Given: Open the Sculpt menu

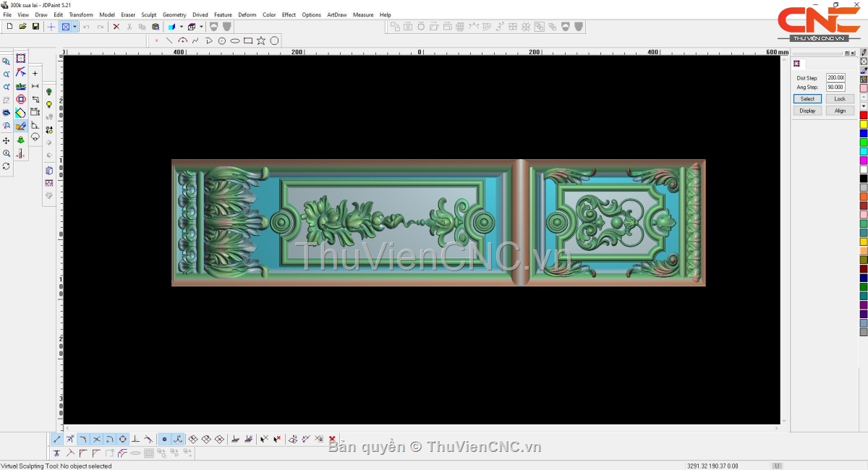Looking at the screenshot, I should (x=149, y=14).
